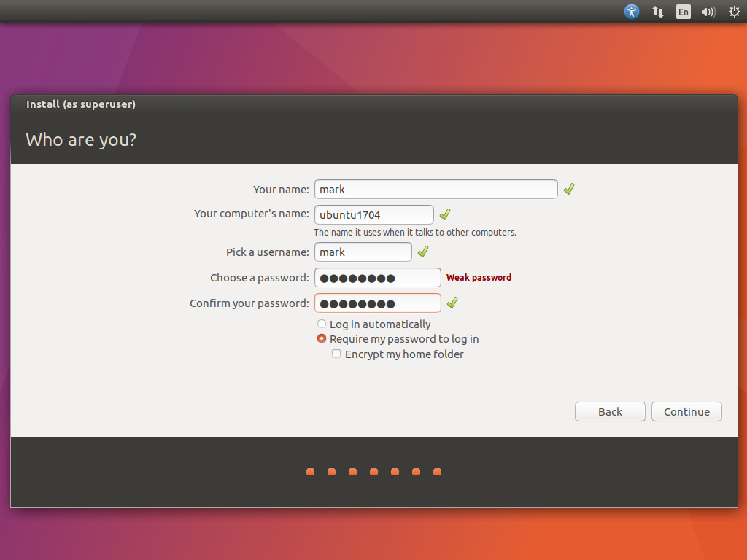747x560 pixels.
Task: Click the checkmark beside computer's name
Action: click(445, 215)
